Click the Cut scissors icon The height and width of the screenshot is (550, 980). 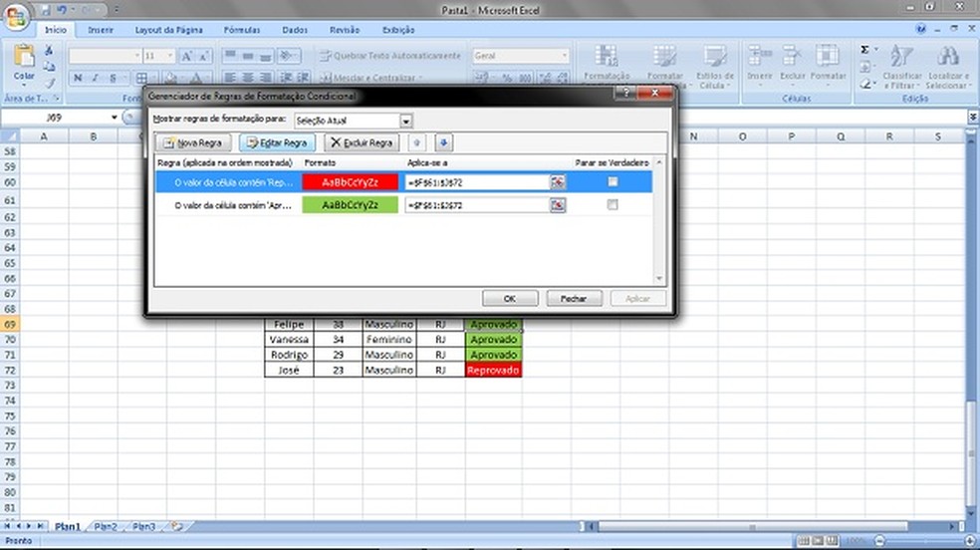pos(49,51)
